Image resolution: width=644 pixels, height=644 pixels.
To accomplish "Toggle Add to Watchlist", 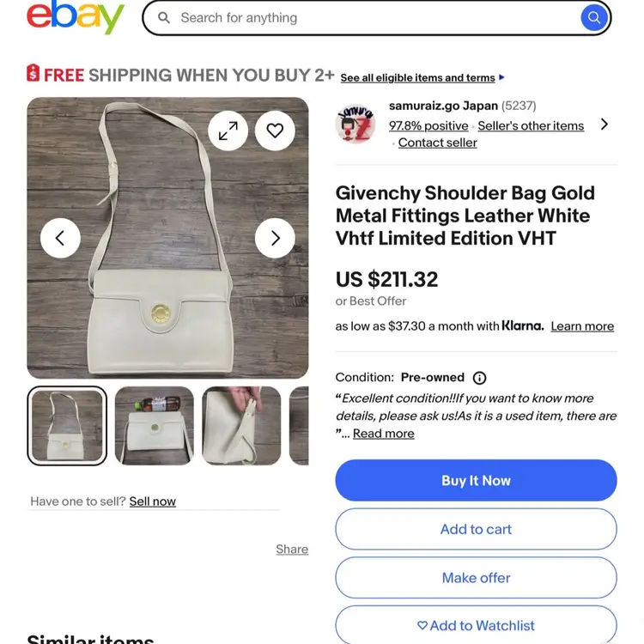I will coord(476,625).
